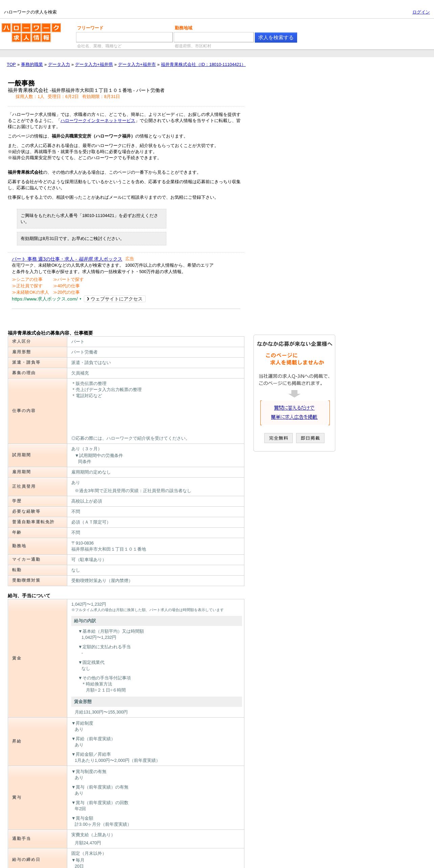Click the ≫シニアの仕事 ad link
The height and width of the screenshot is (868, 434).
coord(27,280)
